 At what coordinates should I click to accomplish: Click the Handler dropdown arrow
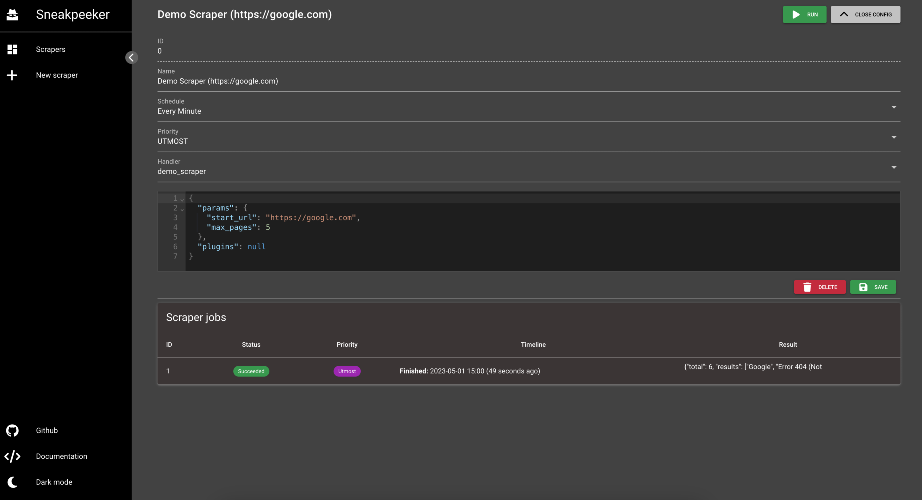894,167
